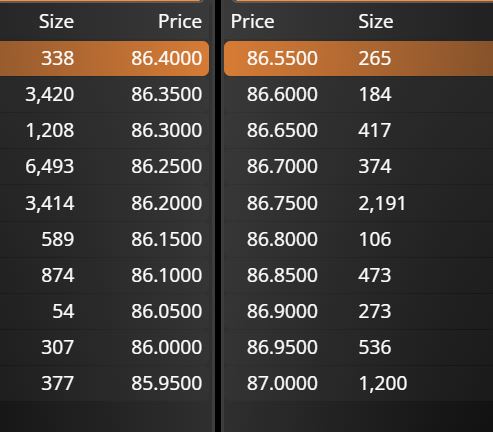493x432 pixels.
Task: Click the bid price 86.1000
Action: (166, 275)
